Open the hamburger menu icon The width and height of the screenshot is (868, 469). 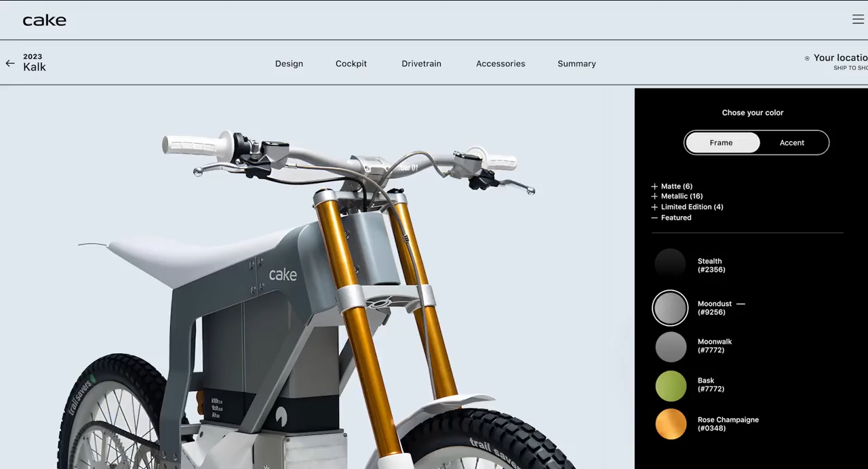(858, 20)
